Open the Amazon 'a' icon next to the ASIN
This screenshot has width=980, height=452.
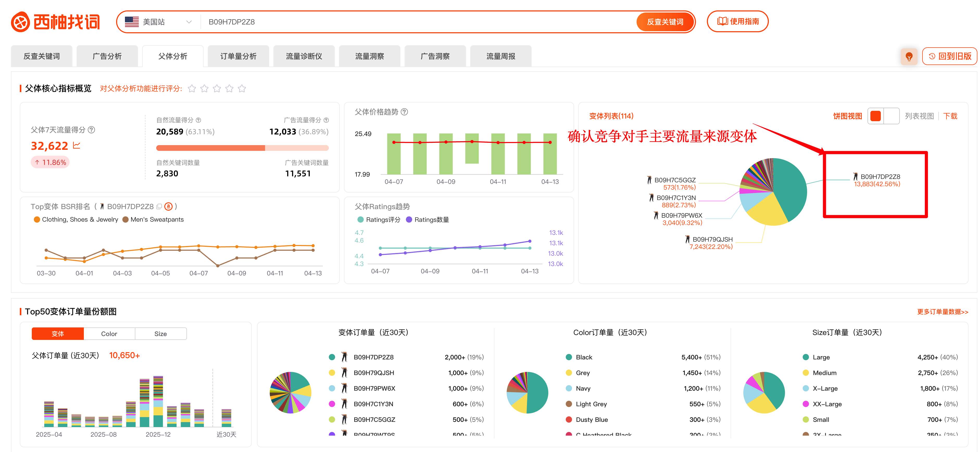click(x=168, y=206)
